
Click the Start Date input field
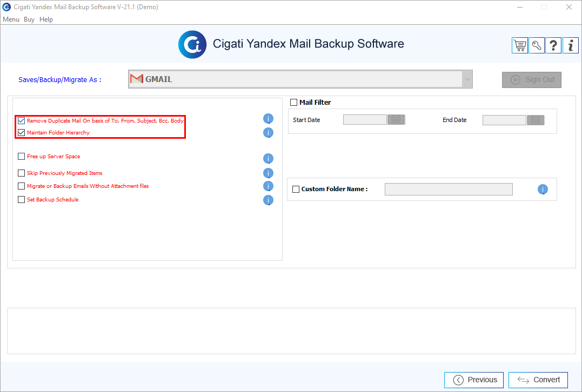coord(365,120)
